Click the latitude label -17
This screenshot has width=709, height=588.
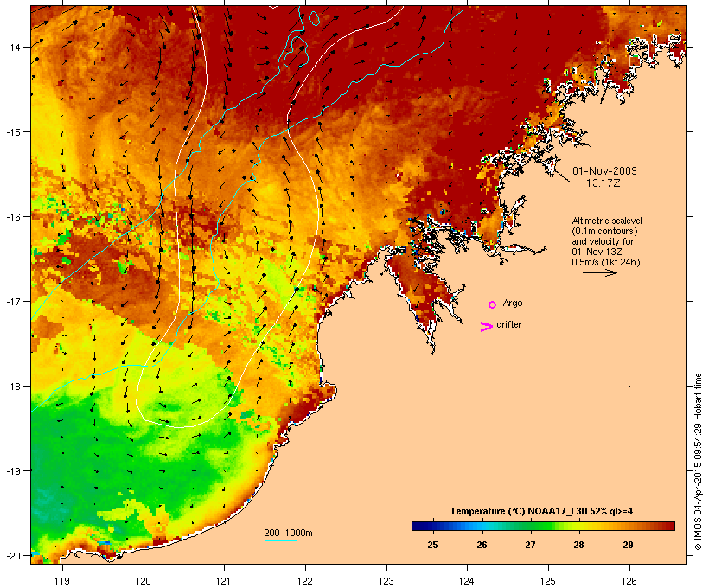pyautogui.click(x=13, y=301)
